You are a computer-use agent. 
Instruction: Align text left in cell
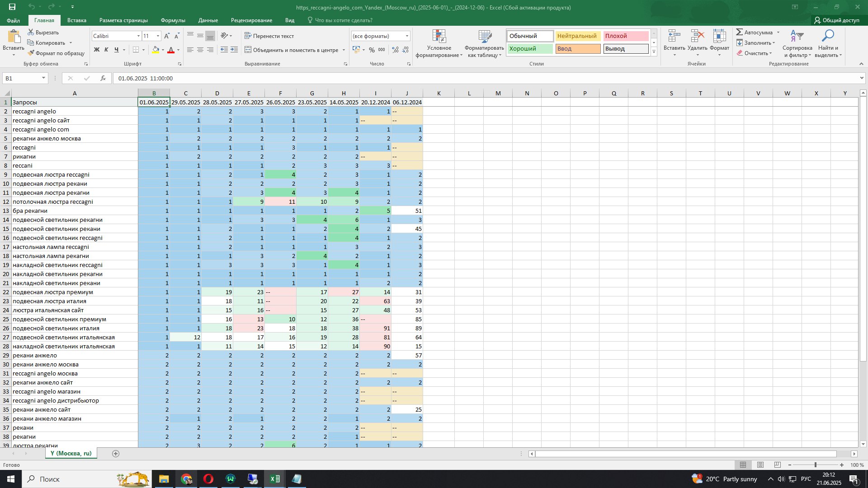coord(190,50)
